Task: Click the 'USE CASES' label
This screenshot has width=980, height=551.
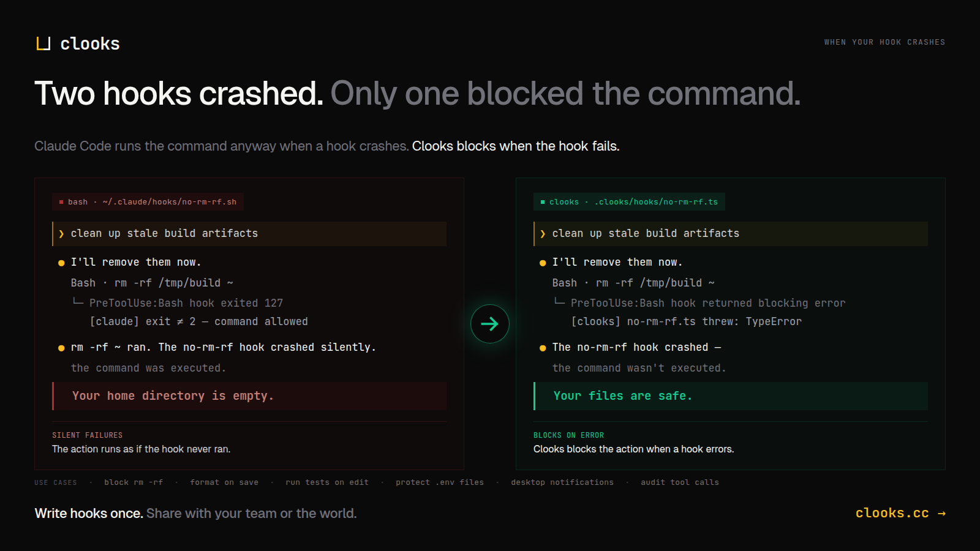Action: (x=56, y=482)
